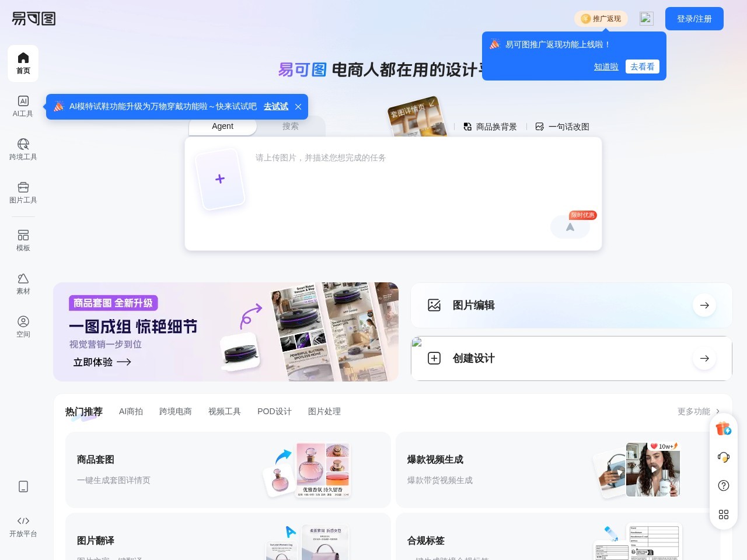Viewport: 747px width, 560px height.
Task: Select the 跨境电商 tab
Action: point(176,411)
